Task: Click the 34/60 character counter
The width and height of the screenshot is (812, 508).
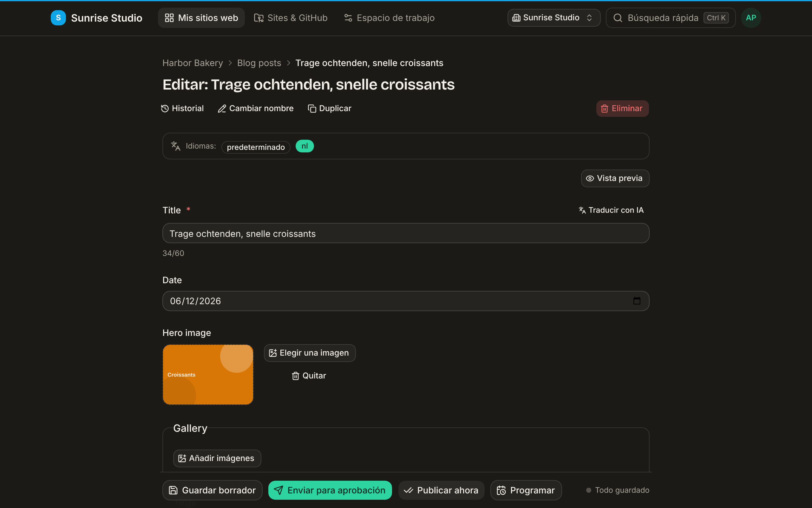Action: point(173,253)
